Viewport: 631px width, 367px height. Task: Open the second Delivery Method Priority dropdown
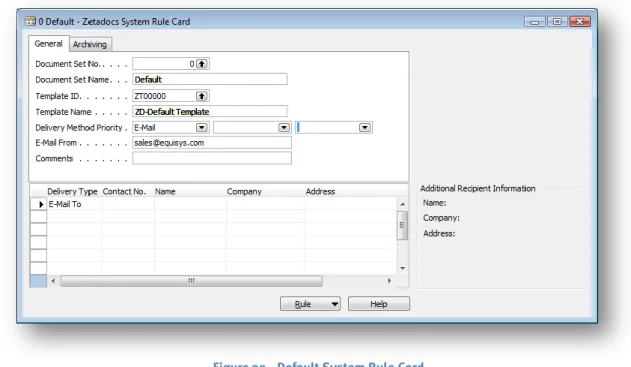(284, 128)
